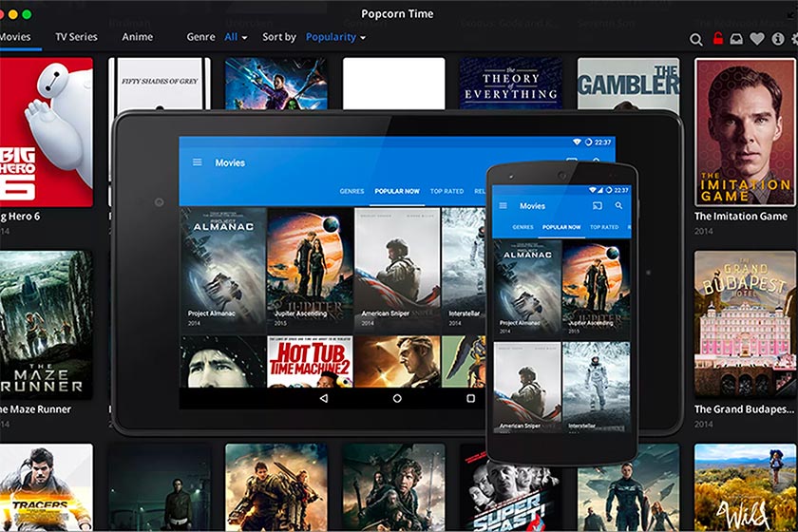The width and height of the screenshot is (798, 532).
Task: Tap the cast icon on the phone
Action: (597, 205)
